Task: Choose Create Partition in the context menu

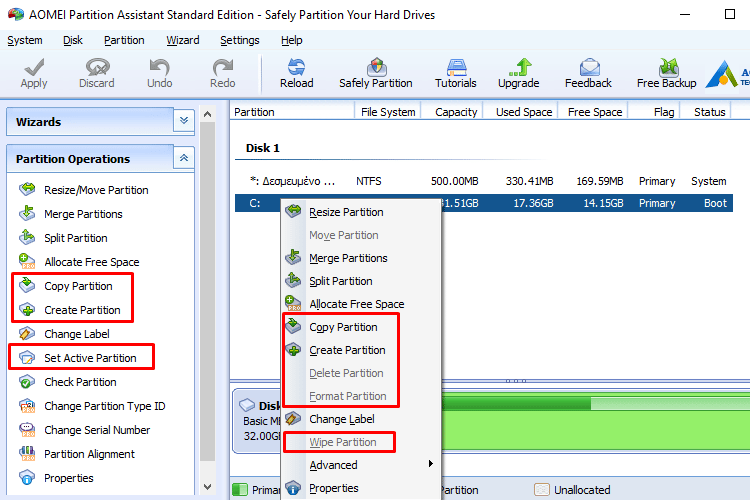Action: click(360, 350)
